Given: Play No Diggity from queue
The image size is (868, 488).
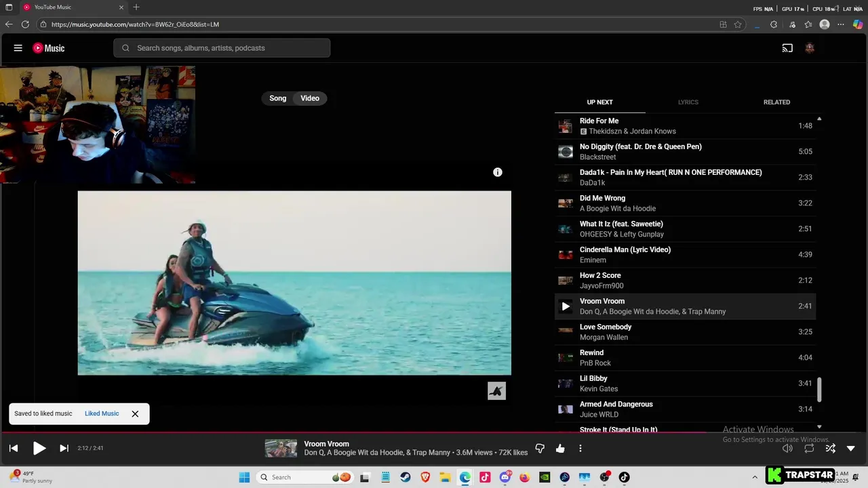Looking at the screenshot, I should (685, 152).
